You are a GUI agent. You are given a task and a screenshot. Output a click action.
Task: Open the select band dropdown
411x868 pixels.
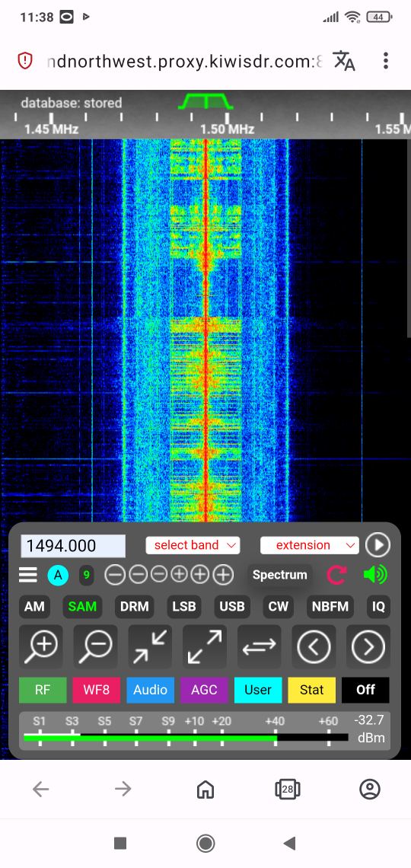coord(193,545)
